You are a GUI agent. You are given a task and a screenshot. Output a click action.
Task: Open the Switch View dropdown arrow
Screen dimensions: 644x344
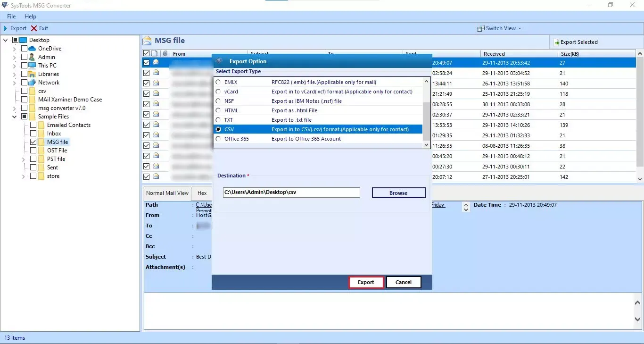point(520,29)
